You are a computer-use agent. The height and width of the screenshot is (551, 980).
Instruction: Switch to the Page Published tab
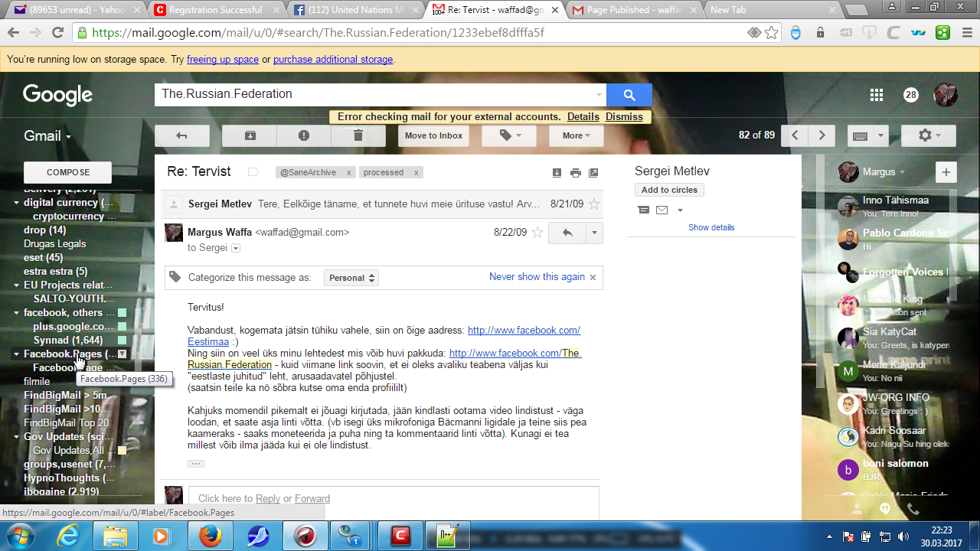636,10
